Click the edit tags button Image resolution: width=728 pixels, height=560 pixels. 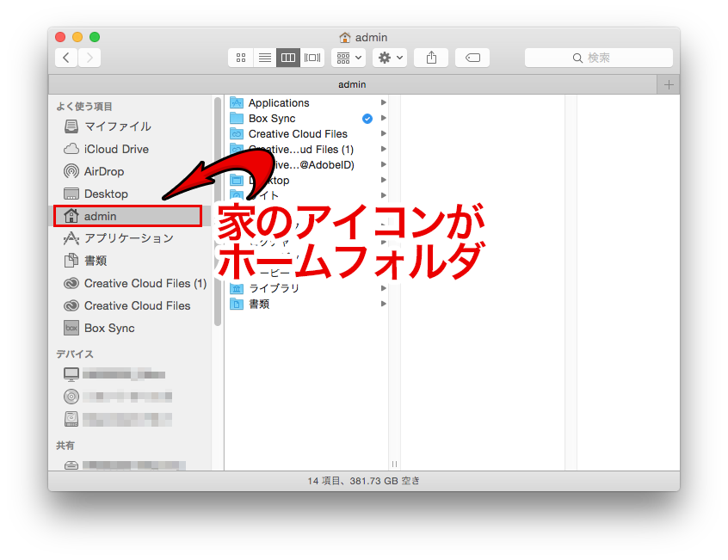472,58
